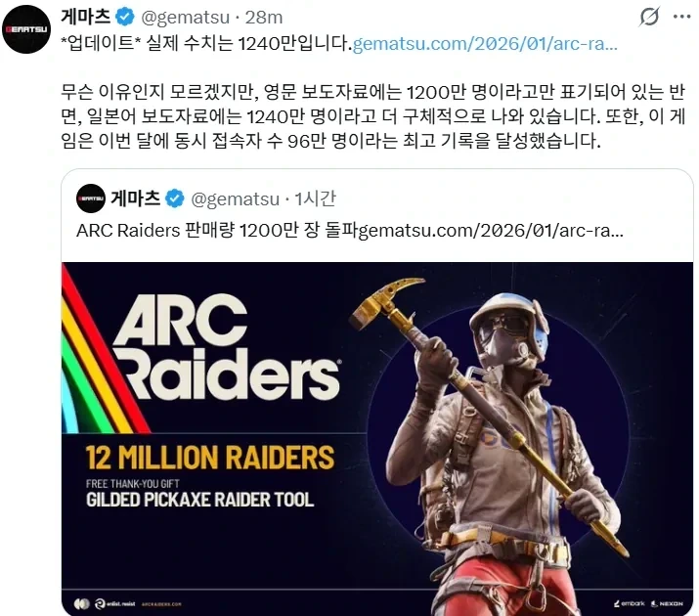699x616 pixels.
Task: Open the 1시간 timestamp of quoted tweet
Action: click(x=315, y=198)
